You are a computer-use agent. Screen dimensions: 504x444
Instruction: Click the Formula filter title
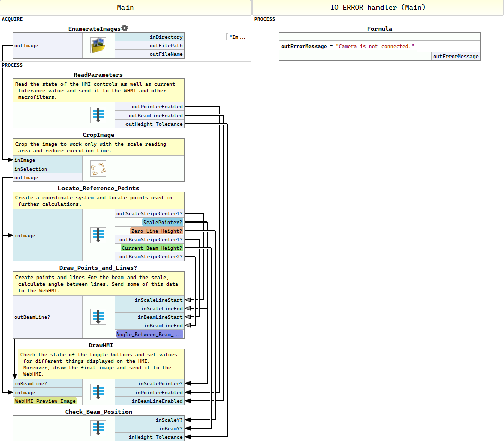[x=380, y=29]
